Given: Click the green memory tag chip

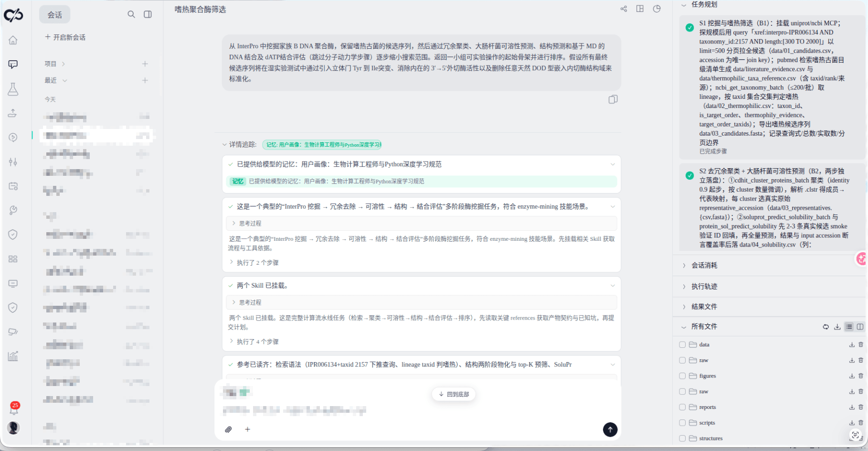Looking at the screenshot, I should pos(322,145).
